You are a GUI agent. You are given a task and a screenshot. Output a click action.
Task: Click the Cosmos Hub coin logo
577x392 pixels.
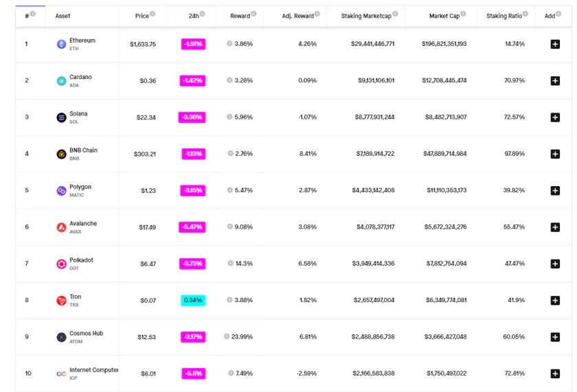point(61,337)
